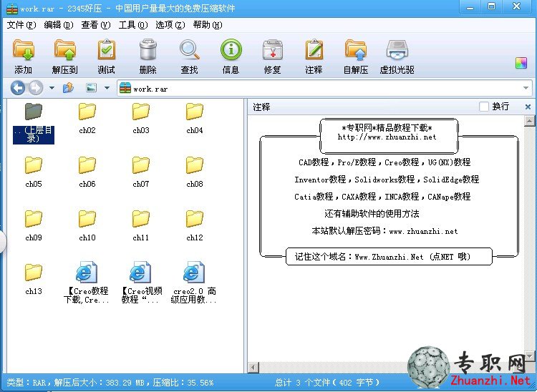
Task: Open the 查看(V) menu
Action: 96,25
